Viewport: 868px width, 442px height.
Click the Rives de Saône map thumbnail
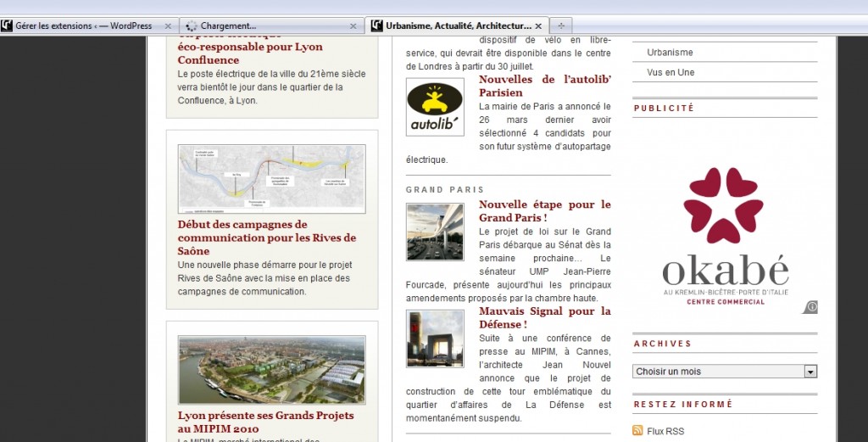(271, 179)
